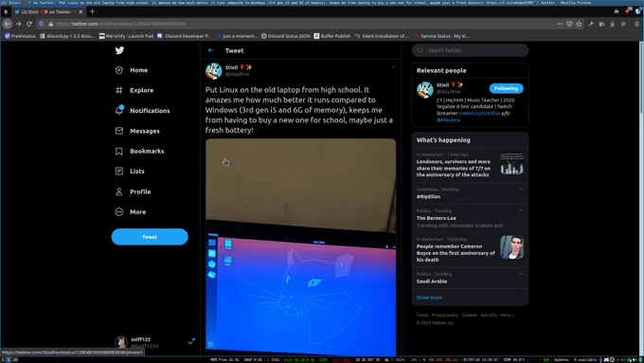Viewport: 644px width, 363px height.
Task: Open the Firefox hamburger menu
Action: click(636, 24)
